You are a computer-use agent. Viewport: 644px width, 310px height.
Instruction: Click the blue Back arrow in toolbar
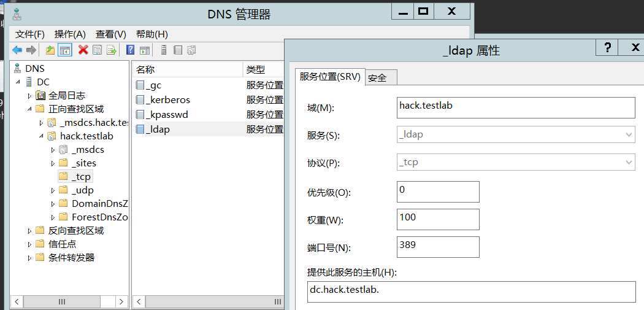(x=17, y=50)
